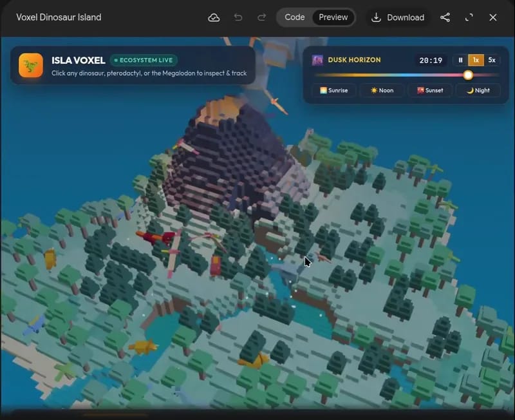Download the Voxel Dinosaur Island project

398,17
